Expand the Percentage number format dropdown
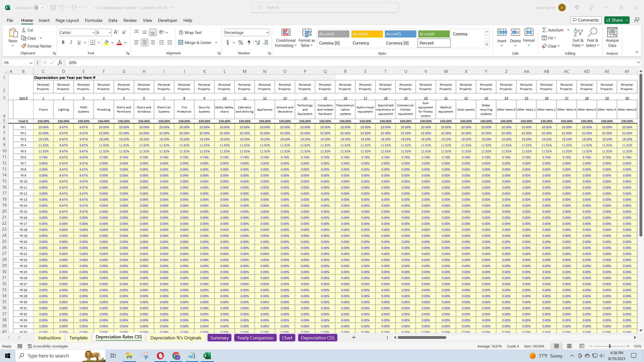 pos(267,32)
